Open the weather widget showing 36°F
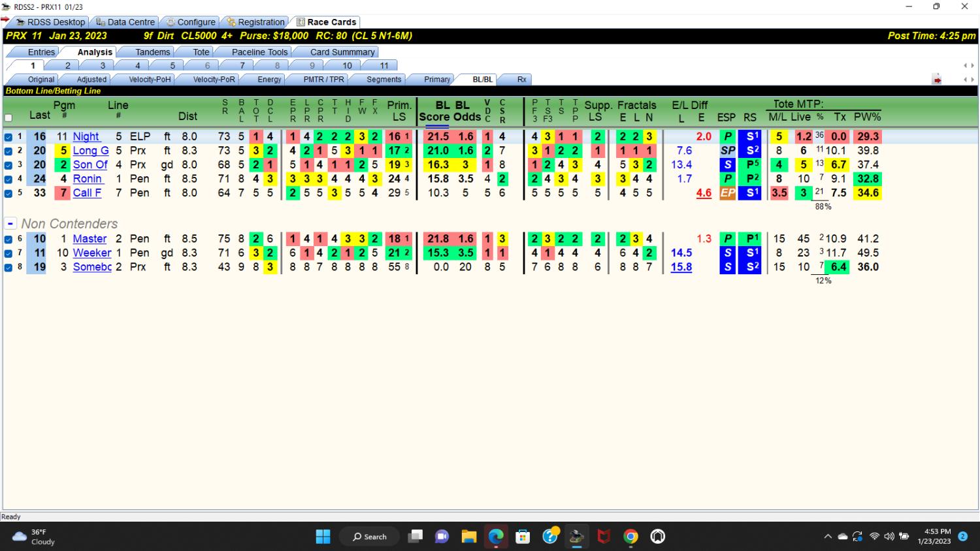This screenshot has height=551, width=980. pyautogui.click(x=34, y=537)
